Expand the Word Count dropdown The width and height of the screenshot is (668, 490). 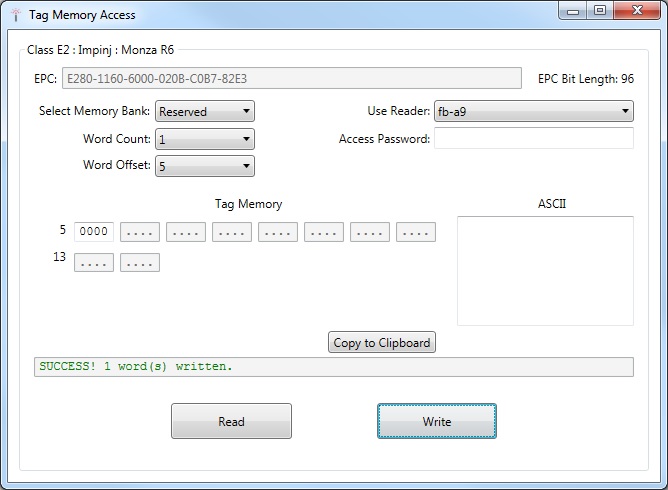205,139
